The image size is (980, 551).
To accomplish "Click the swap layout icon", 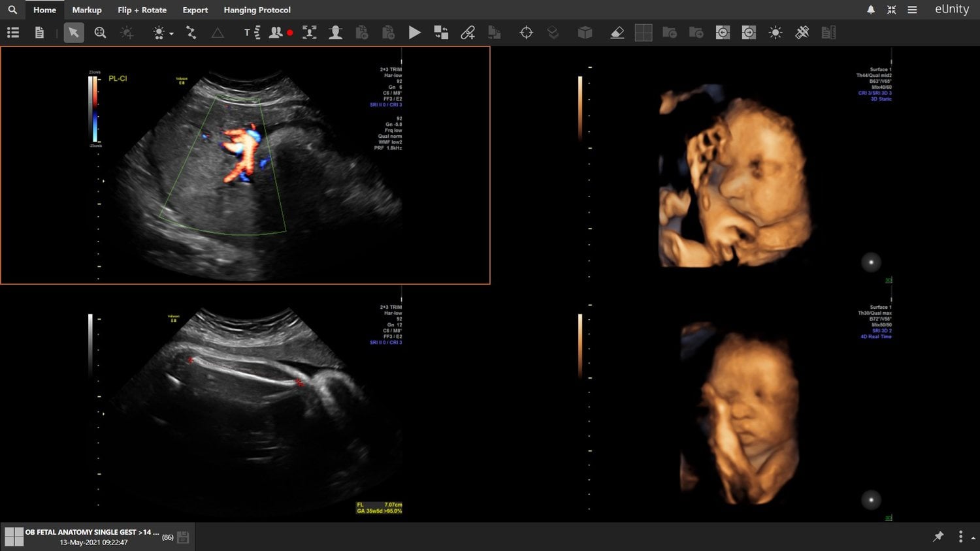I will click(x=441, y=33).
